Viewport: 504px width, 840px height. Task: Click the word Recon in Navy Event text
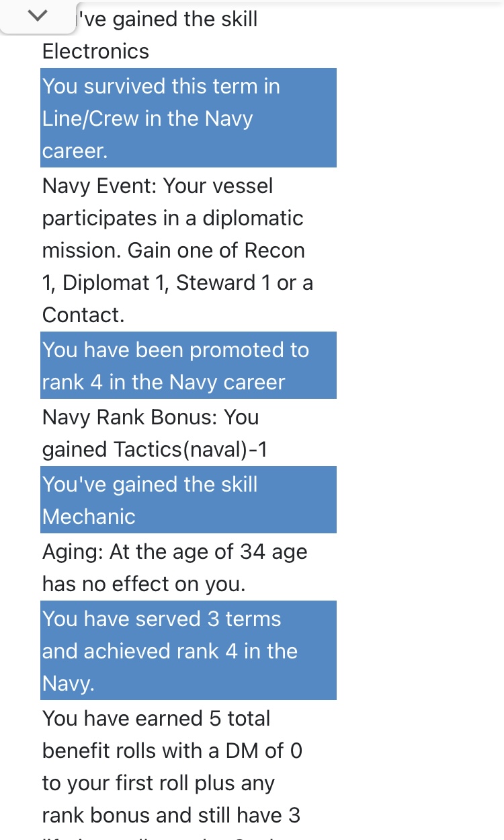pos(274,250)
